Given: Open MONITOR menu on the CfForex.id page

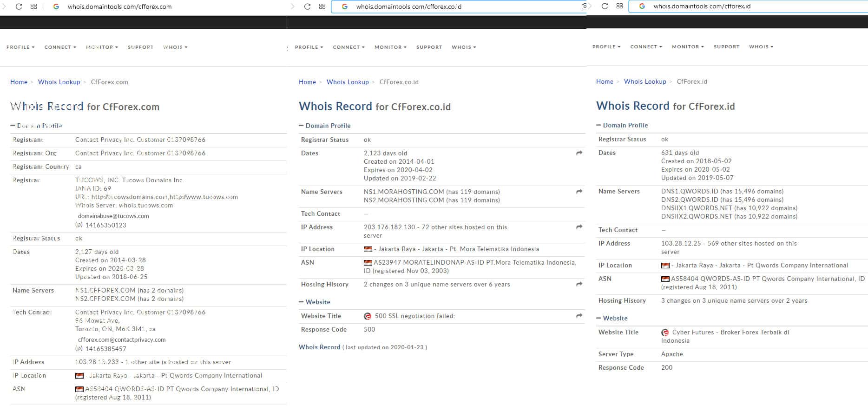Looking at the screenshot, I should click(x=687, y=47).
